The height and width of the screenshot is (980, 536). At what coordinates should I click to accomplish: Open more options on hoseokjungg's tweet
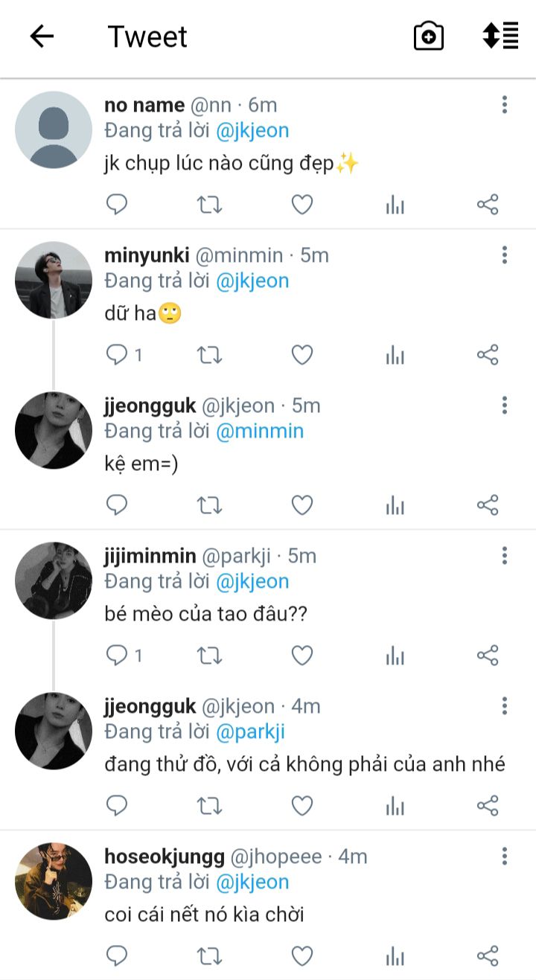504,856
